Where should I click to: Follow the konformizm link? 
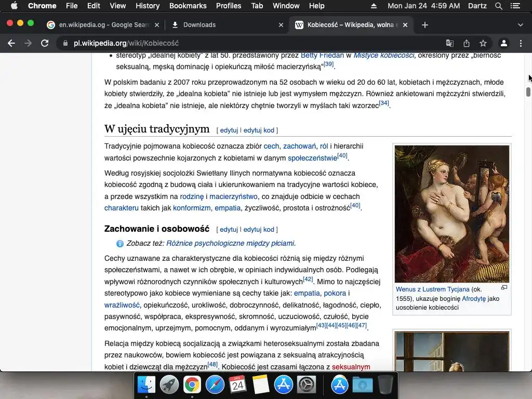(192, 208)
